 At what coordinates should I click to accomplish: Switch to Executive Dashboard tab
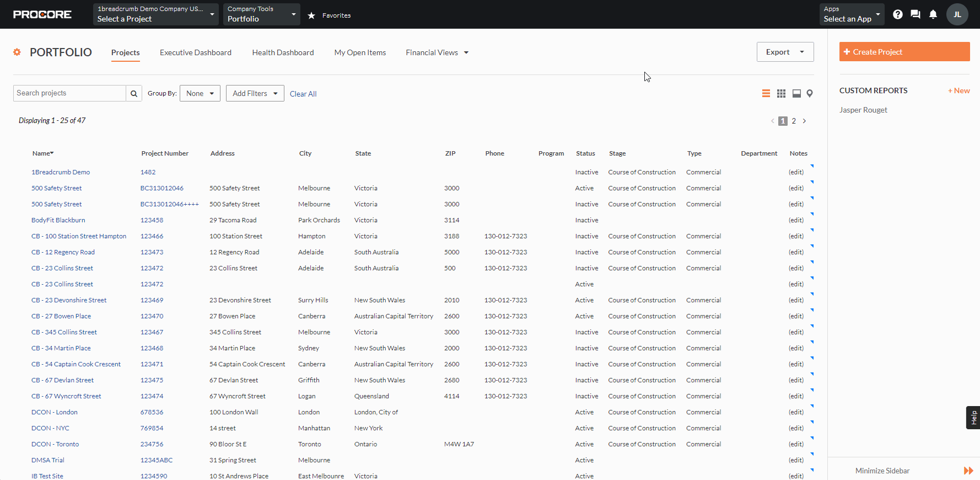[x=196, y=52]
